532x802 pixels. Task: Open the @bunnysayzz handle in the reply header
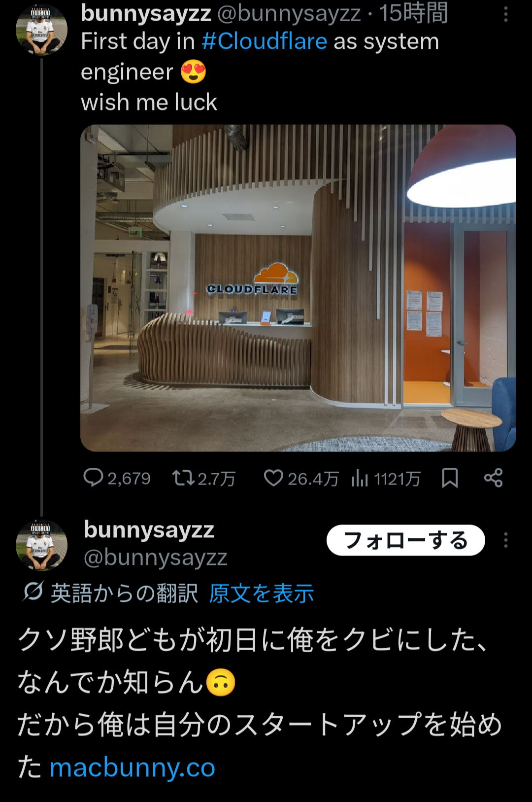point(156,558)
